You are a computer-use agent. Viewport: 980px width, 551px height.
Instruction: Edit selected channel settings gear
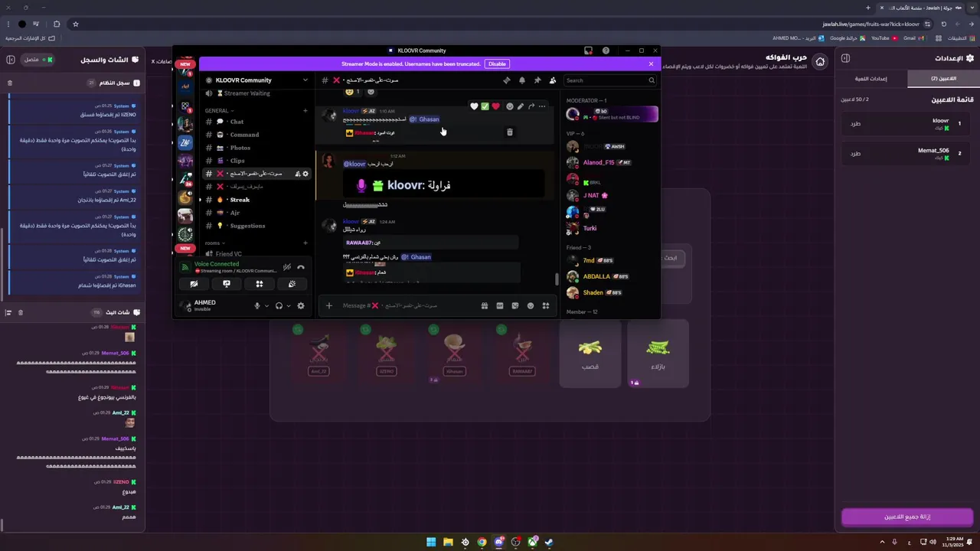point(305,174)
